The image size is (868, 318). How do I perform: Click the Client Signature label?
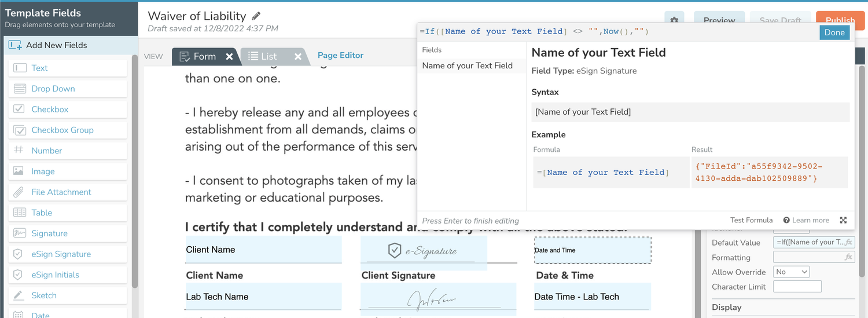point(398,276)
